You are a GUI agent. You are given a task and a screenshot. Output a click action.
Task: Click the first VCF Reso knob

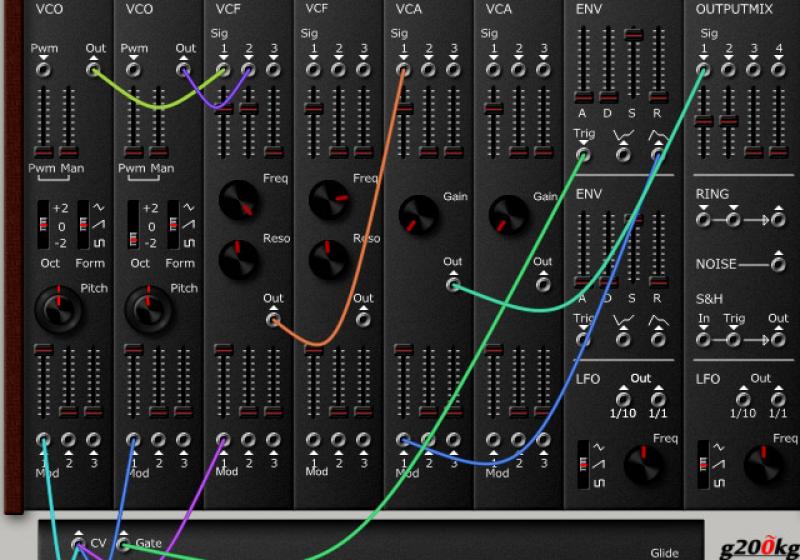(239, 260)
